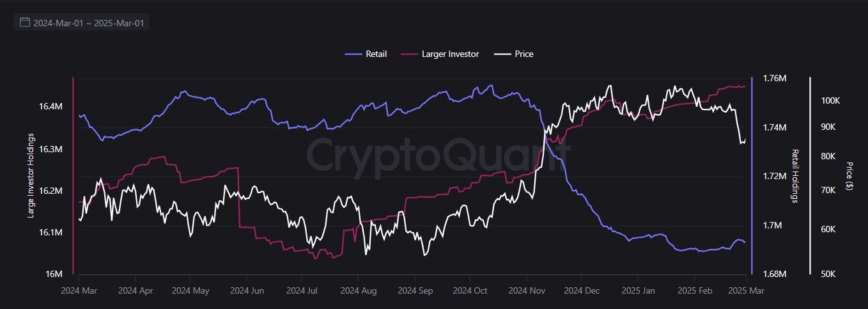Viewport: 868px width, 309px height.
Task: Select the 2024 Jul x-axis tick
Action: click(x=302, y=290)
